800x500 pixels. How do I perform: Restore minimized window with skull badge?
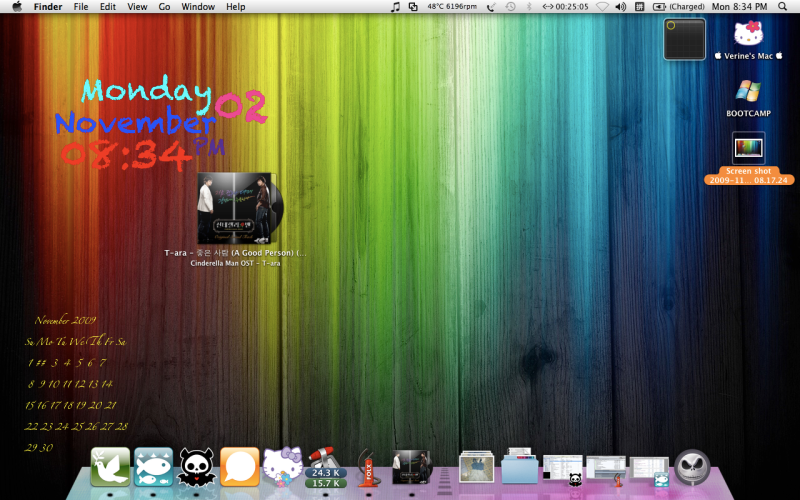click(x=563, y=468)
